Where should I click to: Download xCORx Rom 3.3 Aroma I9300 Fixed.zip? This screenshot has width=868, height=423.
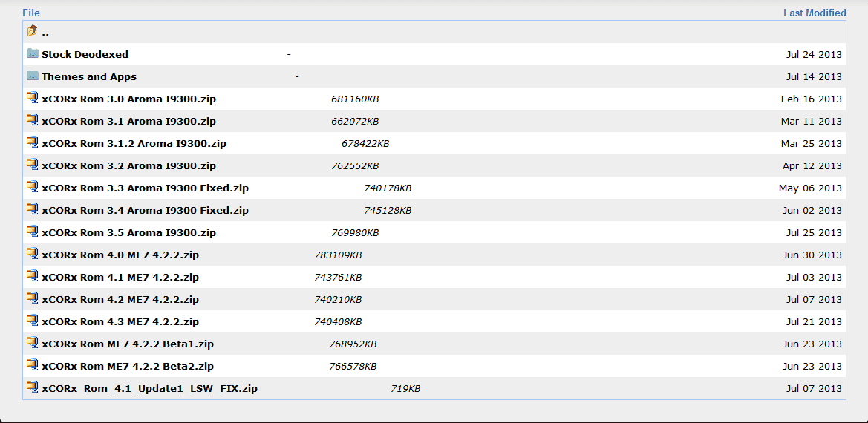pos(145,188)
